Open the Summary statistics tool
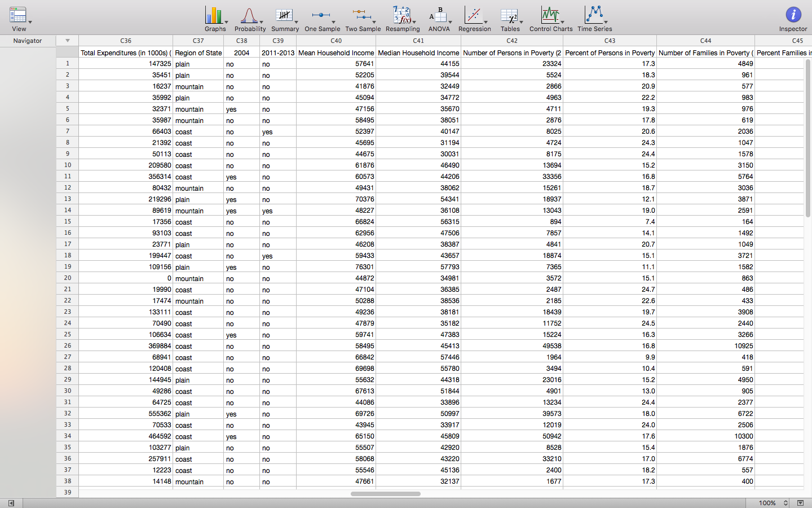The image size is (812, 508). pos(285,19)
